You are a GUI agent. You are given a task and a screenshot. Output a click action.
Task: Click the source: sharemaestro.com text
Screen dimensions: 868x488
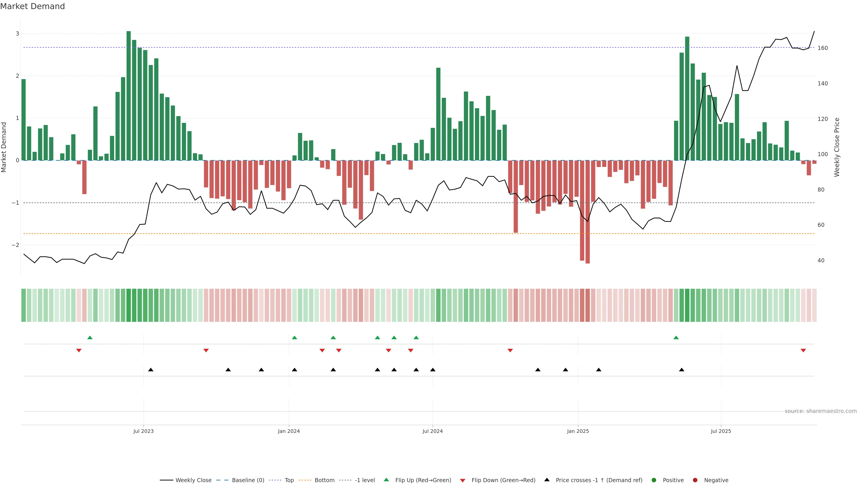click(821, 411)
